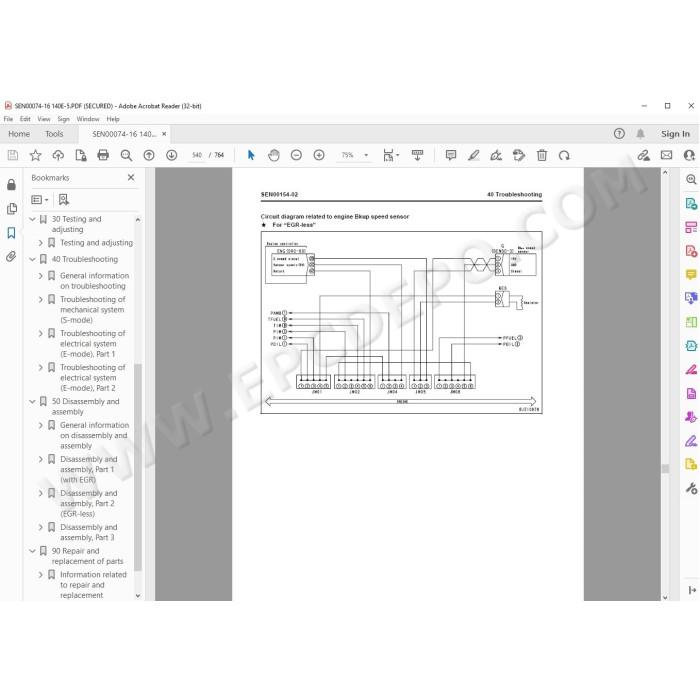Open the Comment tool in right pane

[691, 274]
